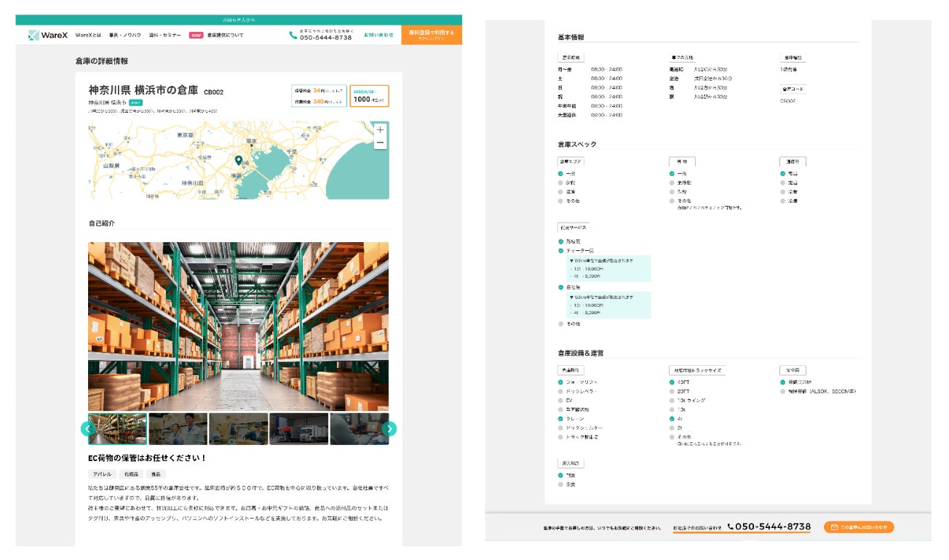Zoom in on the map with plus
The width and height of the screenshot is (949, 560).
coord(380,130)
